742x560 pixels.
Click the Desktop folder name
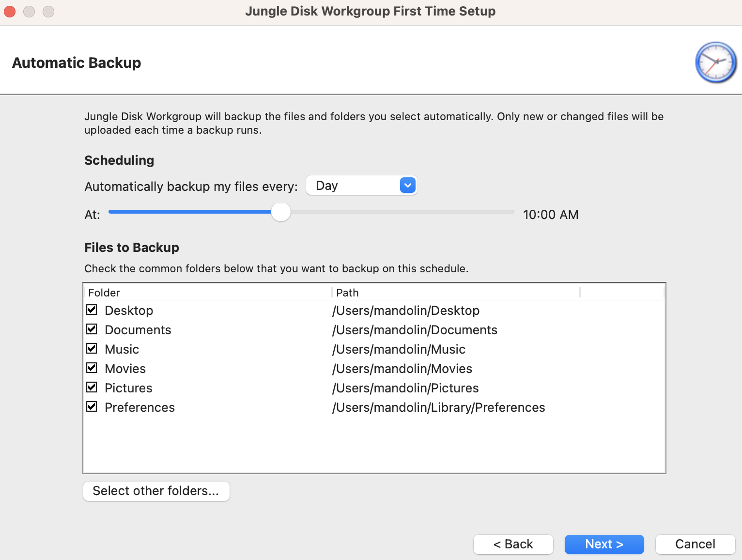(x=129, y=311)
